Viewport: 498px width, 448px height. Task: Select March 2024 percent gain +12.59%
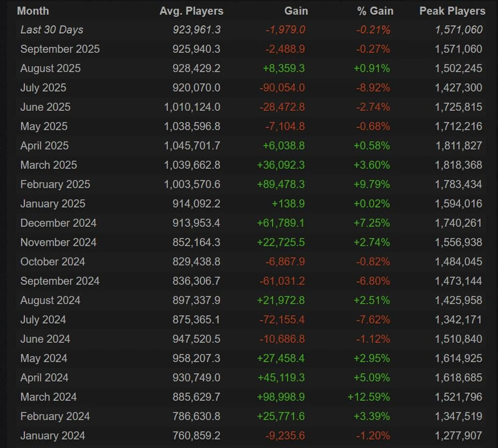click(x=368, y=397)
